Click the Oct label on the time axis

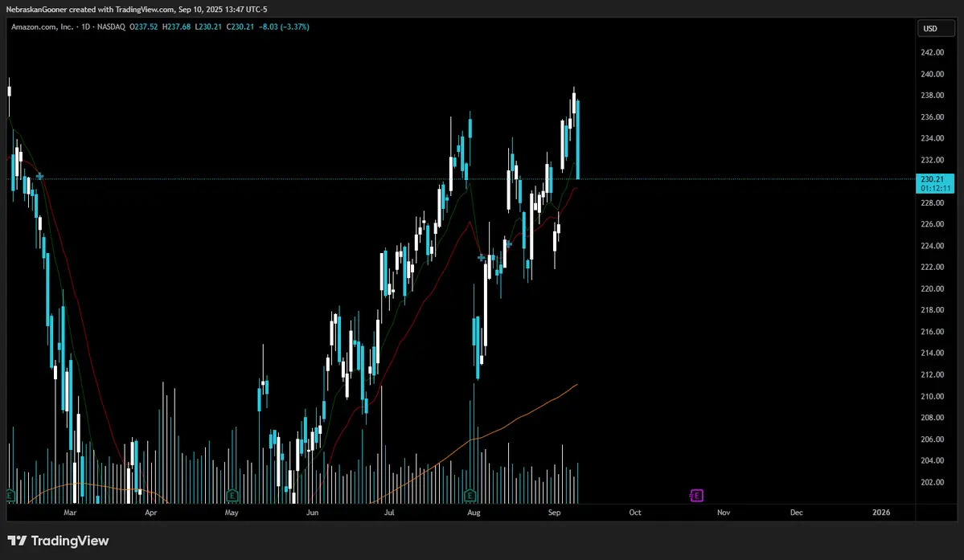pyautogui.click(x=635, y=512)
